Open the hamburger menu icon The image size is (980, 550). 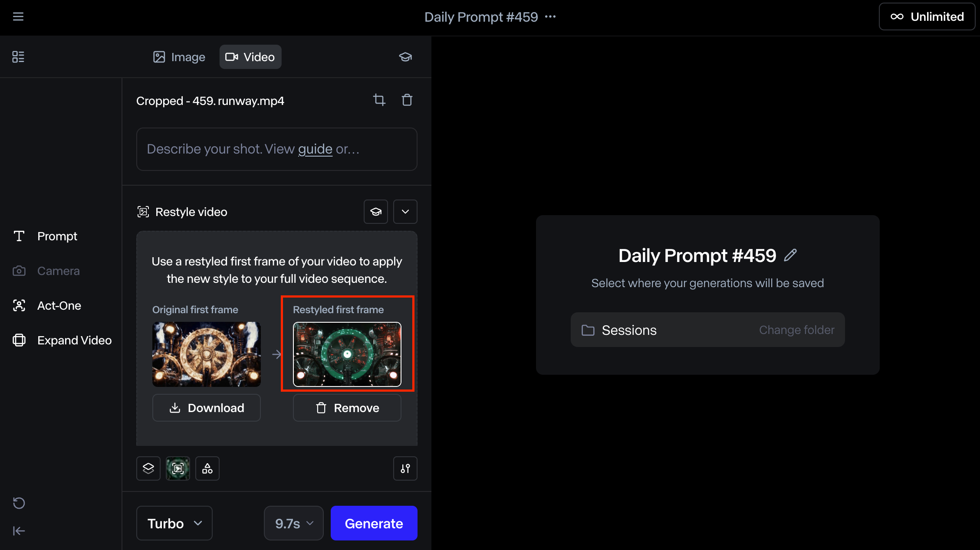[18, 16]
